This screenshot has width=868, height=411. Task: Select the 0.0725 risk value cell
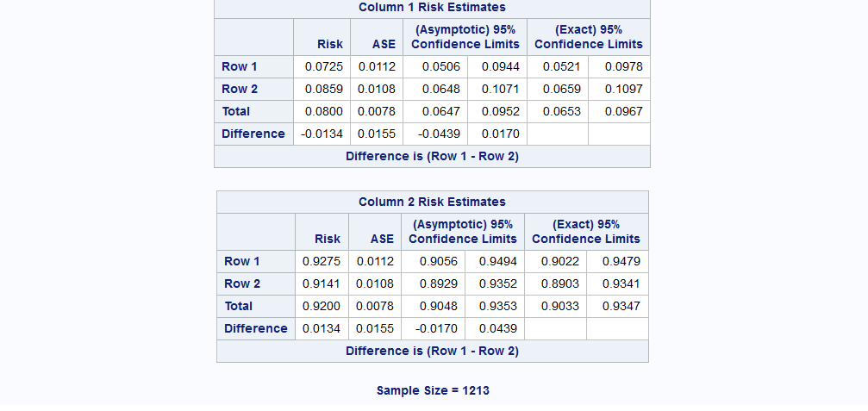323,66
